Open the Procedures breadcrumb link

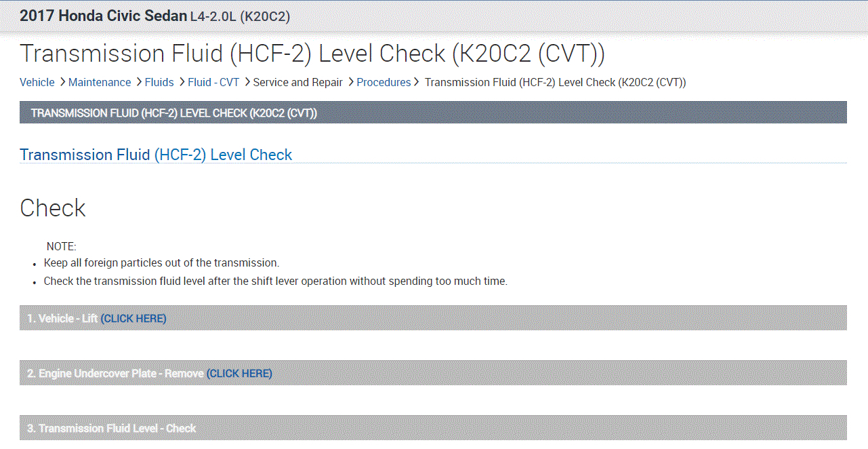coord(384,82)
